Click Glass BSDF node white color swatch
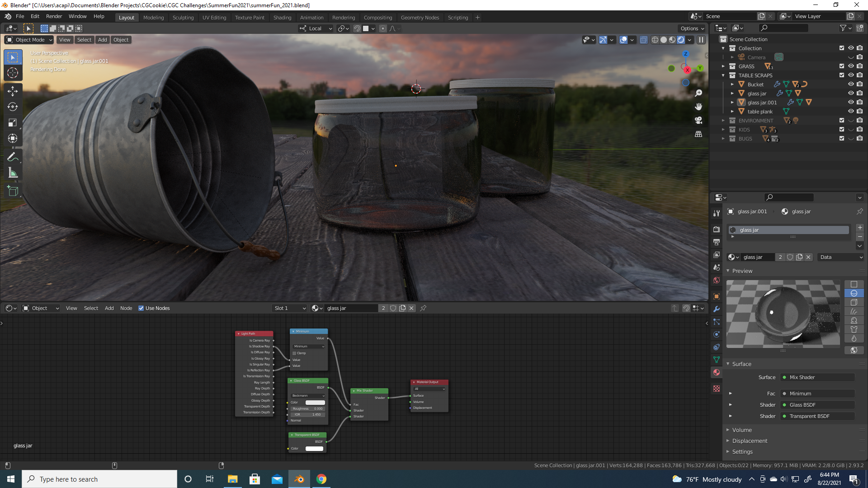The height and width of the screenshot is (488, 868). [x=315, y=403]
